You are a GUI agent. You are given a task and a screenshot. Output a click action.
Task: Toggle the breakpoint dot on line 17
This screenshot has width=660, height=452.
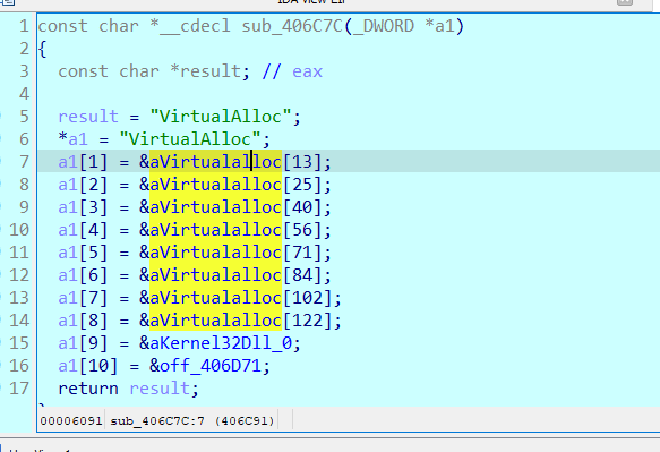tap(8, 388)
